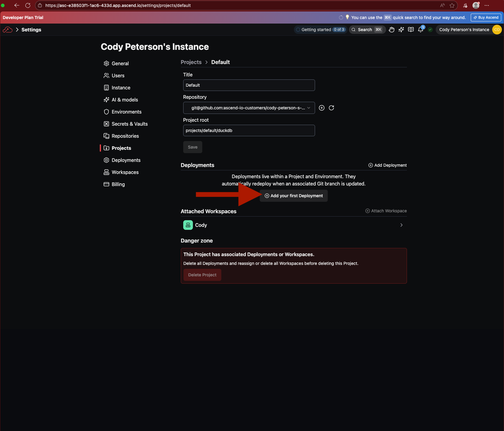
Task: Navigate to Projects via the breadcrumb
Action: coord(191,62)
